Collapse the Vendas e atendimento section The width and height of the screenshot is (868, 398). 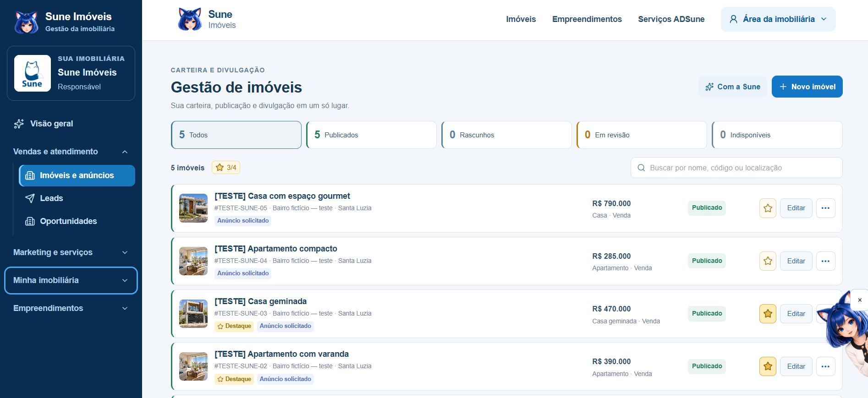click(71, 152)
